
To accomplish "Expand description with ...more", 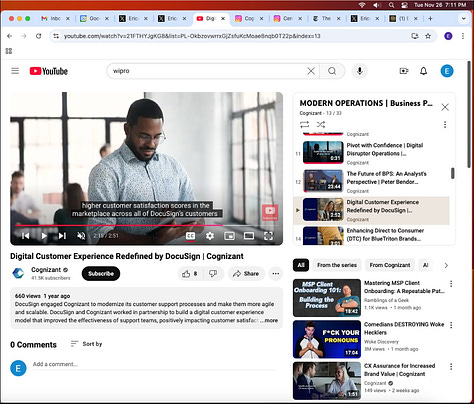I will point(269,320).
